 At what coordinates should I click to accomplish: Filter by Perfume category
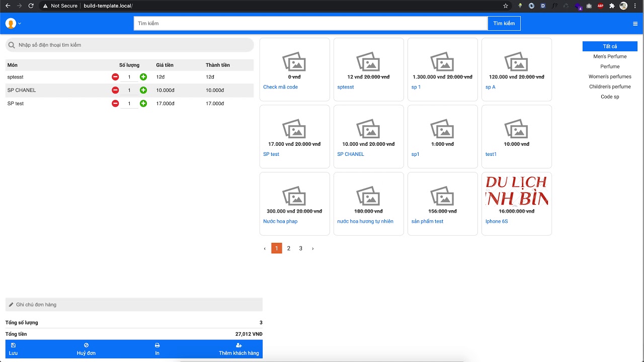610,66
